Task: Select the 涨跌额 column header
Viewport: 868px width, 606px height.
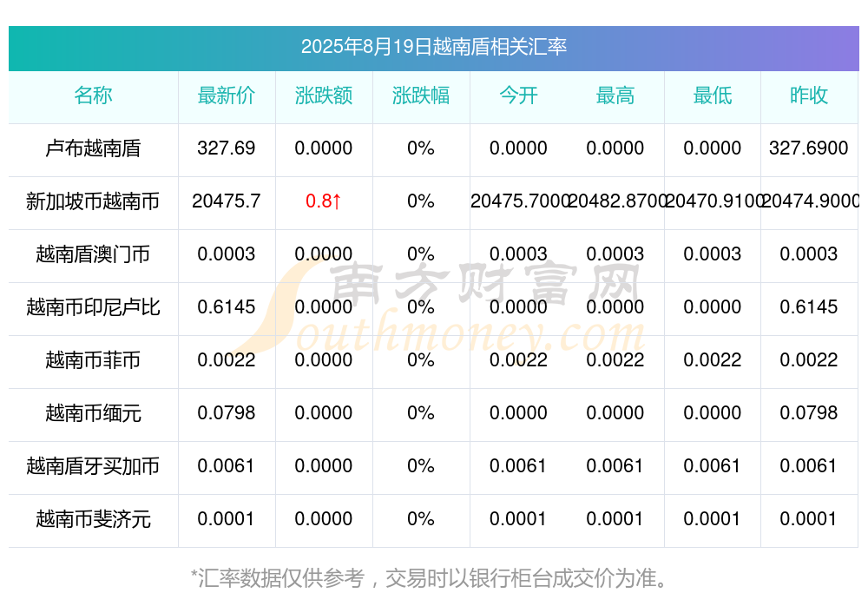Action: pos(323,96)
